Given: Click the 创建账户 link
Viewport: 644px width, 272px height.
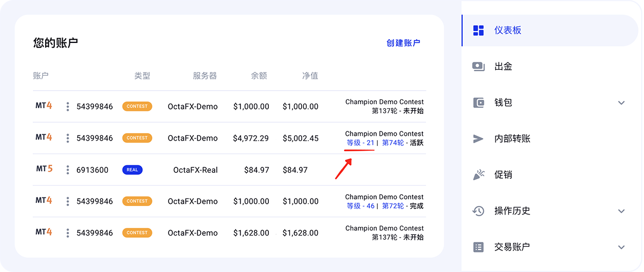Looking at the screenshot, I should [x=404, y=43].
